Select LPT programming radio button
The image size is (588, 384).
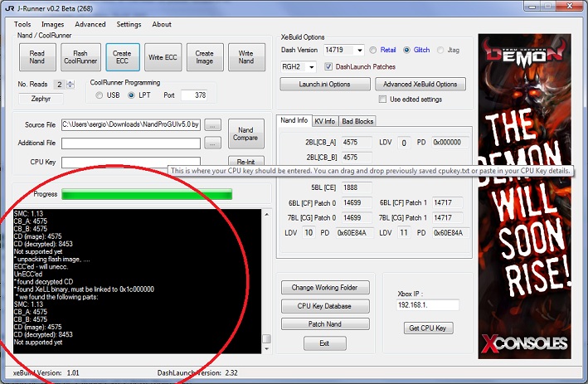131,95
